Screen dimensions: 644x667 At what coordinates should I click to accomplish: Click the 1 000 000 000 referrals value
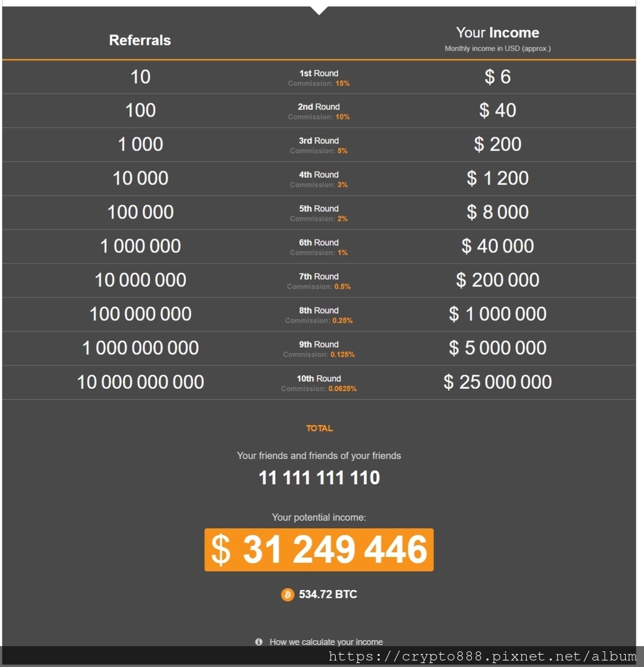pos(140,348)
